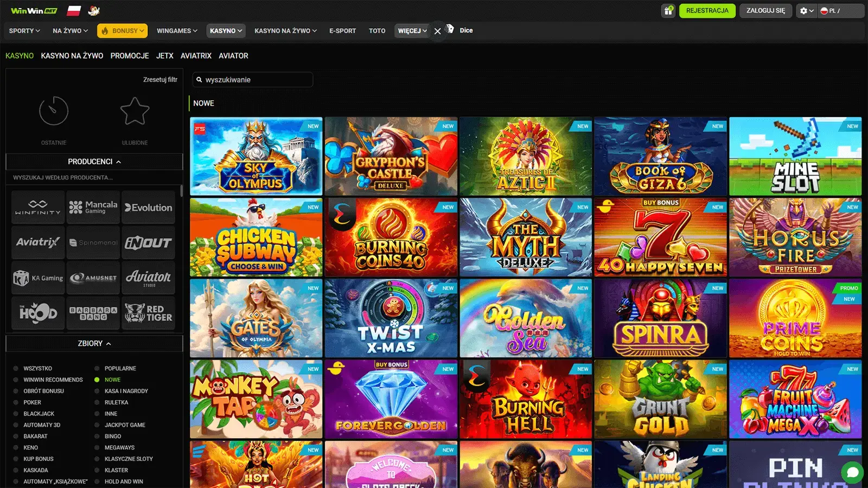Image resolution: width=868 pixels, height=488 pixels.
Task: Click the REJESTRACJA button
Action: pos(707,11)
